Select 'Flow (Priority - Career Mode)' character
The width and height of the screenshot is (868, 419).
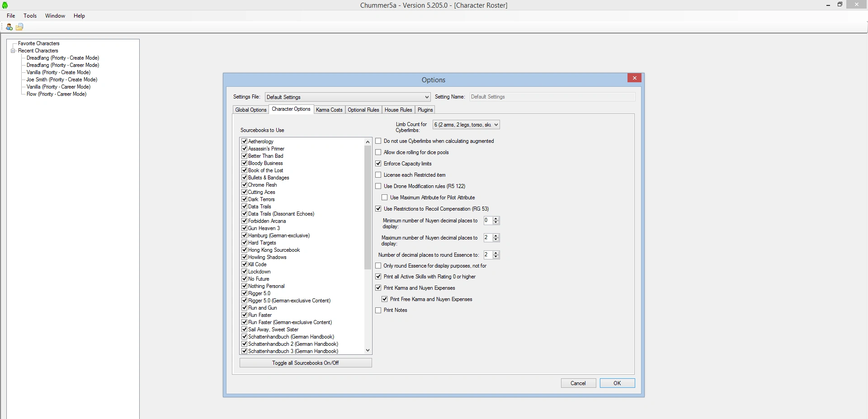(57, 94)
